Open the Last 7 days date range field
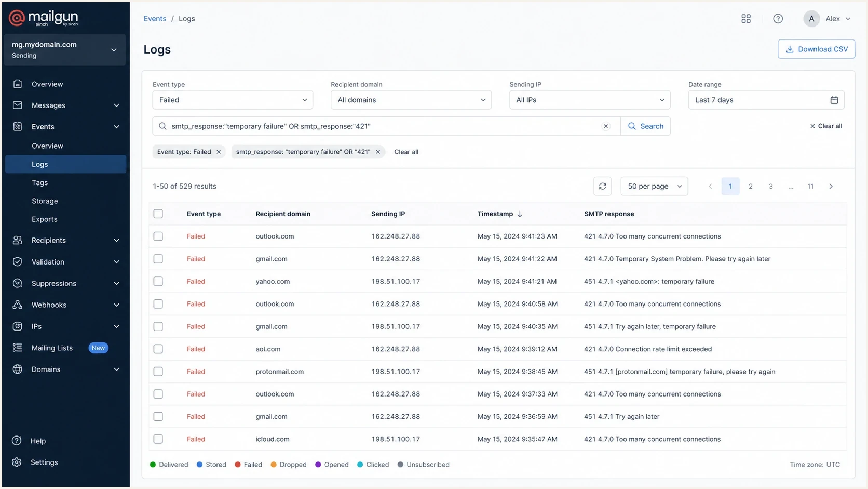This screenshot has width=868, height=489. [x=766, y=100]
